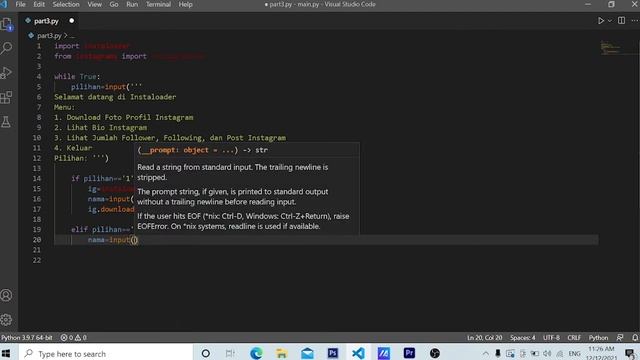Show hidden system tray icons chevron
The image size is (640, 360).
coord(485,353)
